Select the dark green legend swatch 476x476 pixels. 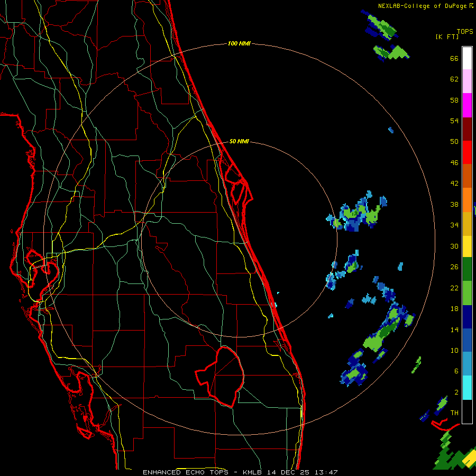click(x=467, y=269)
